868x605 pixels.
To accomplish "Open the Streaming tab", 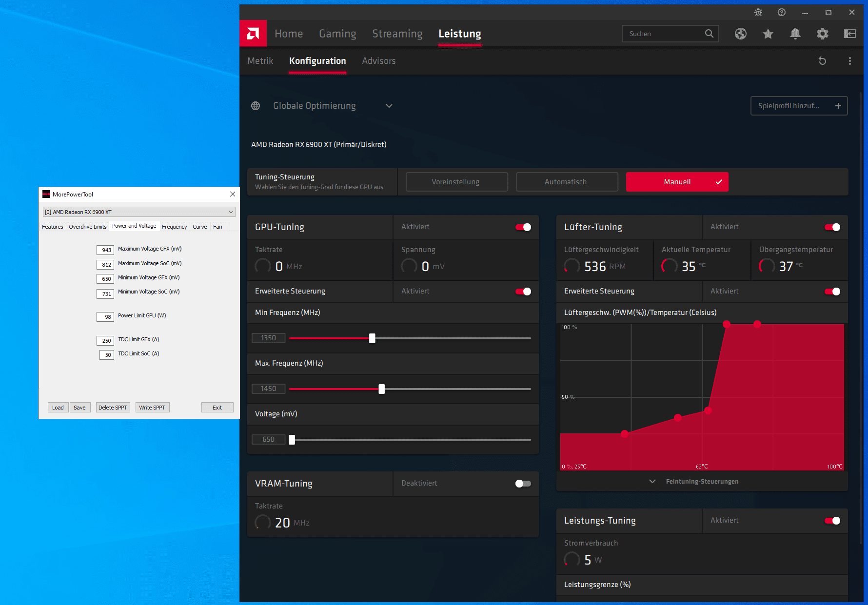I will (397, 34).
